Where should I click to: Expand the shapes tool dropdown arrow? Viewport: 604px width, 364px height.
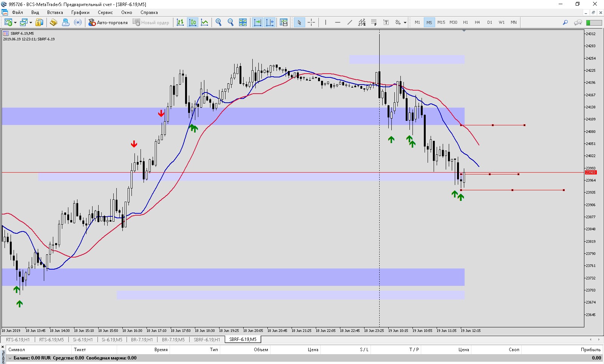click(405, 23)
